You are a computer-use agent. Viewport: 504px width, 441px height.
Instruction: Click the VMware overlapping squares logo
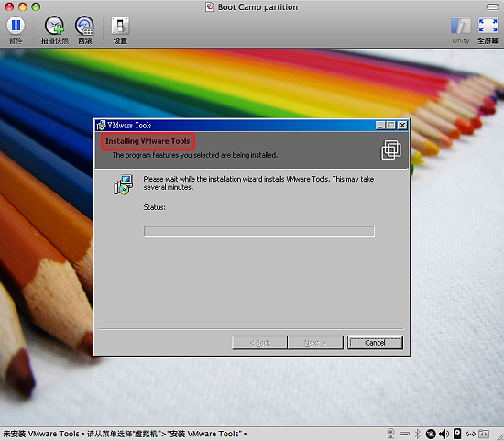pos(391,149)
